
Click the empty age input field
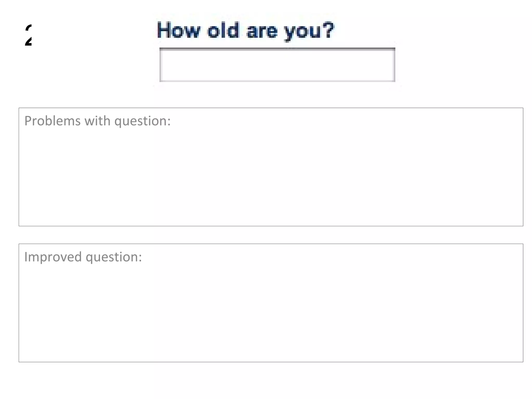pyautogui.click(x=277, y=65)
